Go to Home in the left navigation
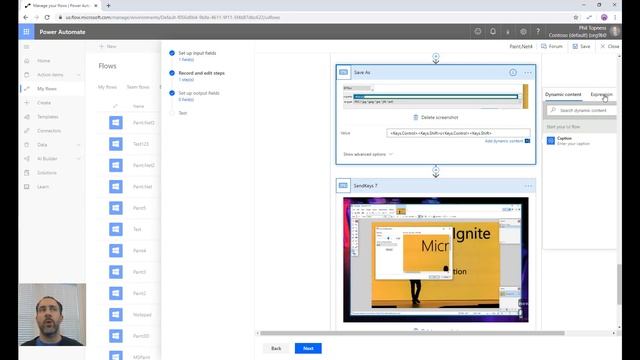The image size is (640, 360). click(44, 61)
